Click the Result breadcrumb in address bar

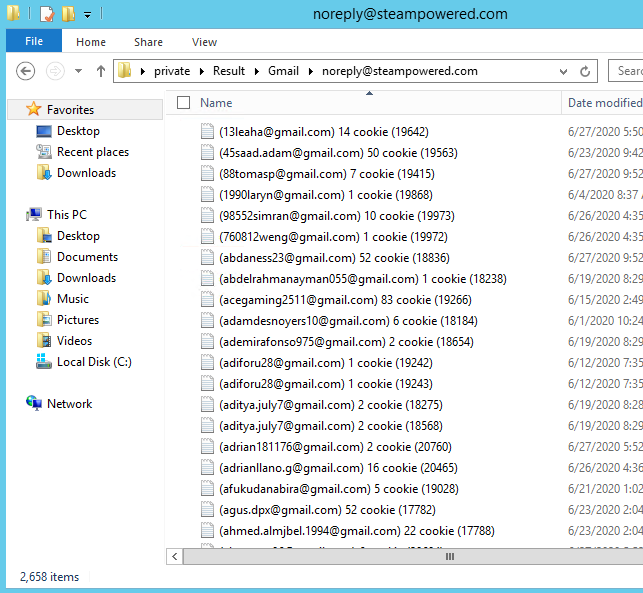click(x=228, y=71)
